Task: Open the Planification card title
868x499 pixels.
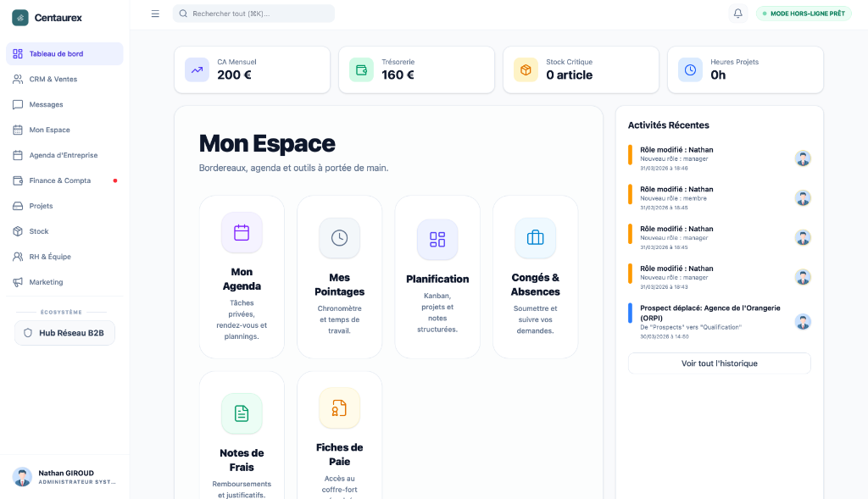Action: click(x=437, y=279)
